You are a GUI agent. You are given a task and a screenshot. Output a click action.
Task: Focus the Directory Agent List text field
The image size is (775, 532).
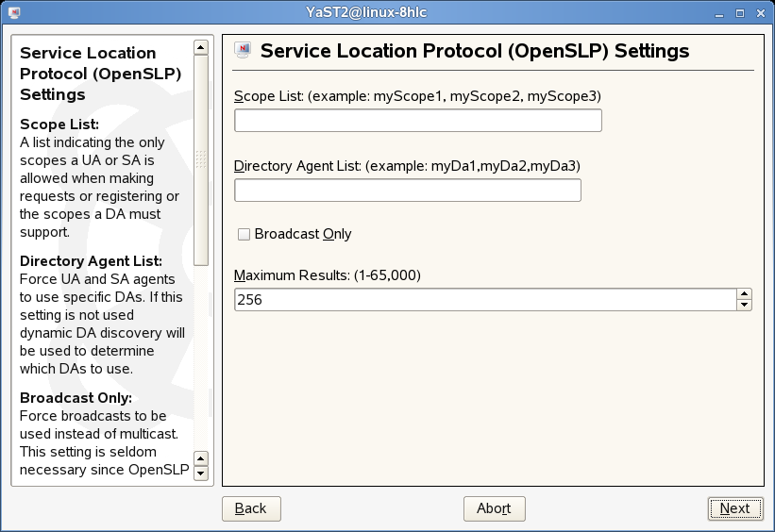[x=407, y=191]
